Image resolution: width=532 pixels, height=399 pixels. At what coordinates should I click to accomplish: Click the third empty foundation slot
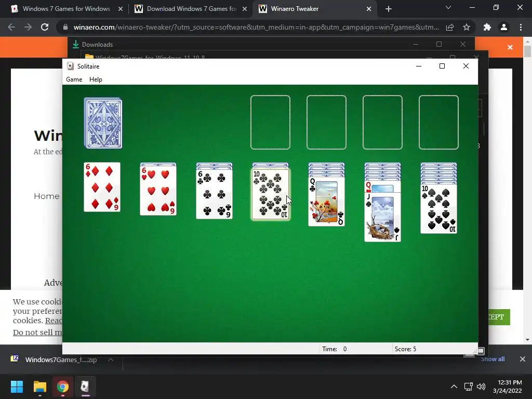point(383,122)
